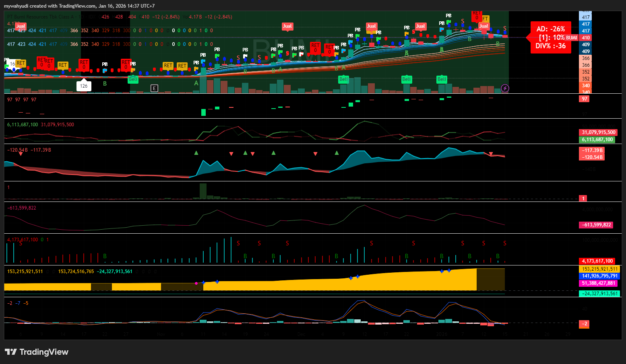
Task: Click the '97 97 97 97' indicator legend
Action: tap(22, 100)
